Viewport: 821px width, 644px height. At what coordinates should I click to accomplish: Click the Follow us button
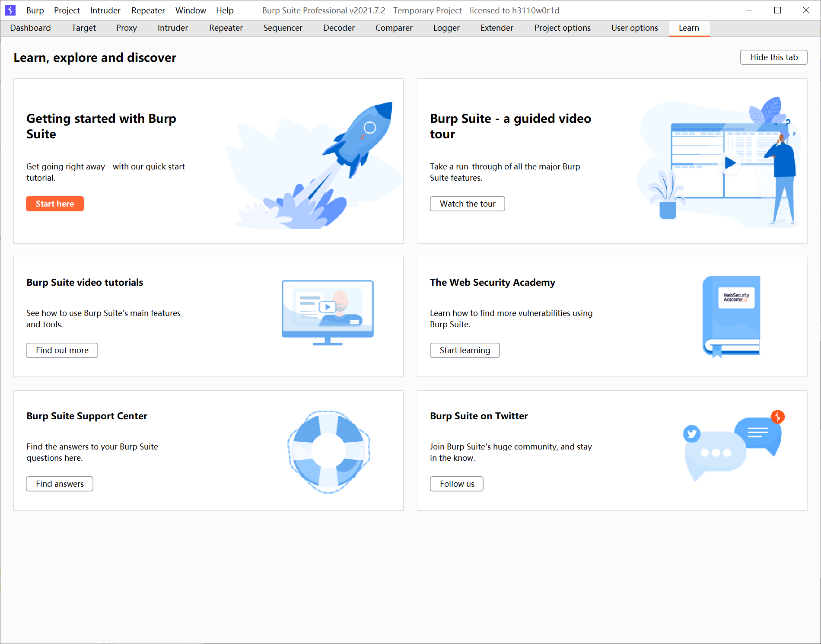coord(457,484)
